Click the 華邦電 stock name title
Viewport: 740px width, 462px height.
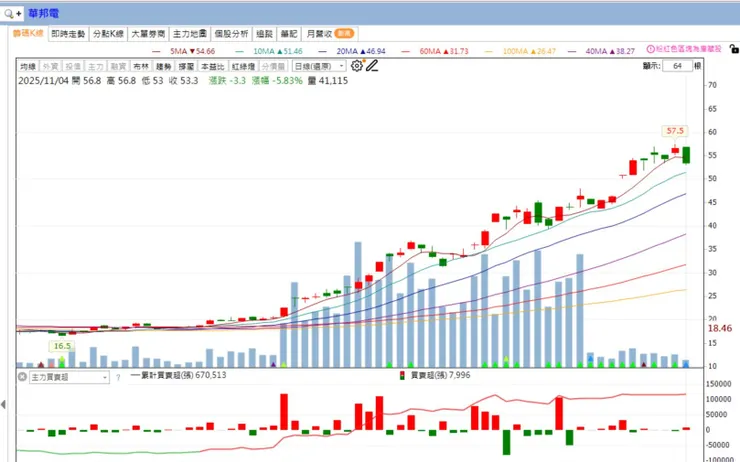[x=43, y=14]
